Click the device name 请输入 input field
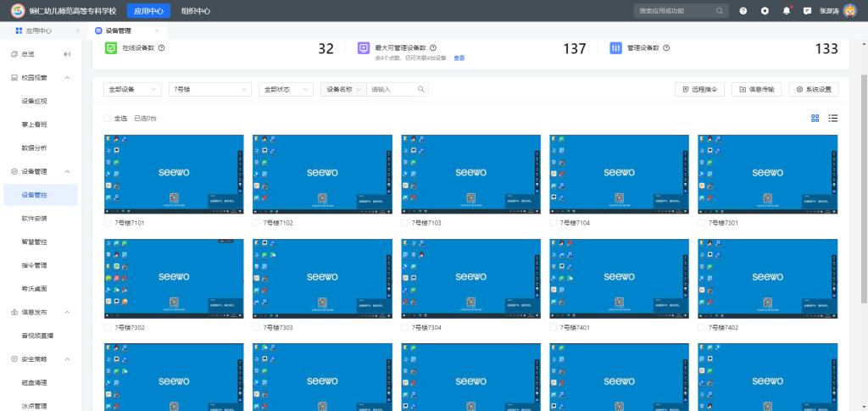868x411 pixels. tap(393, 89)
